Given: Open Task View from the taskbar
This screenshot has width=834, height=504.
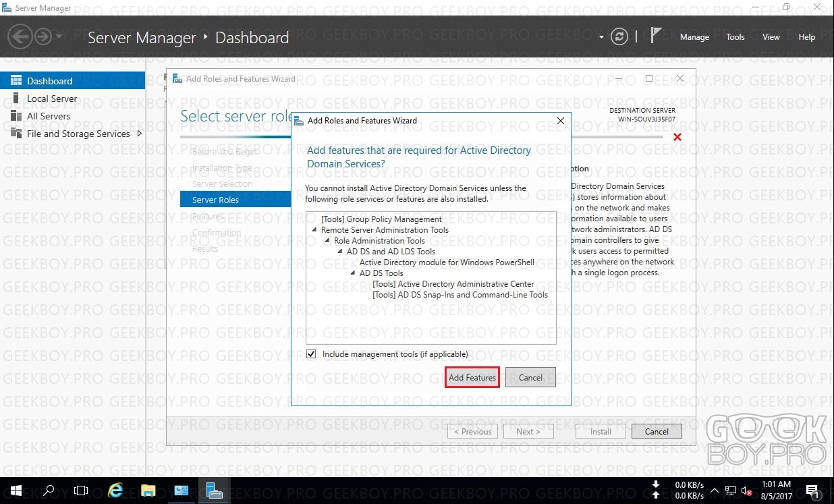Looking at the screenshot, I should pos(81,491).
